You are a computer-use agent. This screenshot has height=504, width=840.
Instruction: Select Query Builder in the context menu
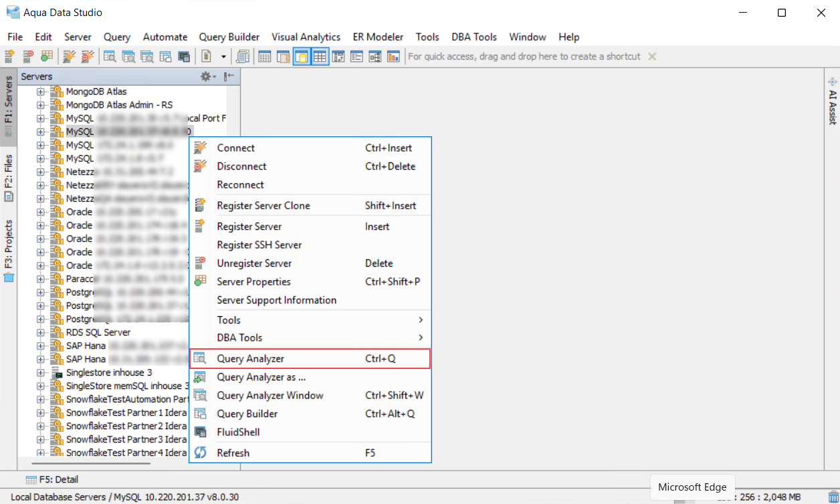click(310, 414)
